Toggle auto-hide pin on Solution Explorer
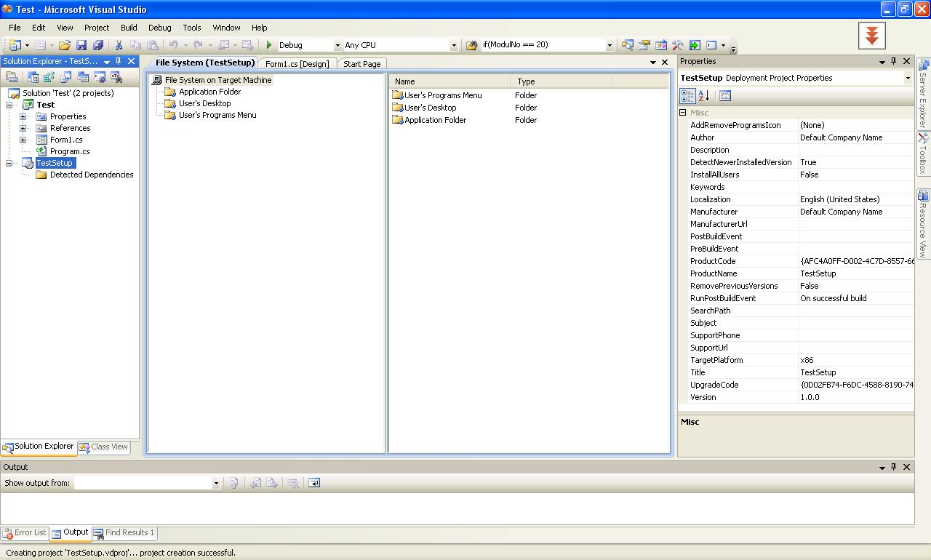 (118, 61)
